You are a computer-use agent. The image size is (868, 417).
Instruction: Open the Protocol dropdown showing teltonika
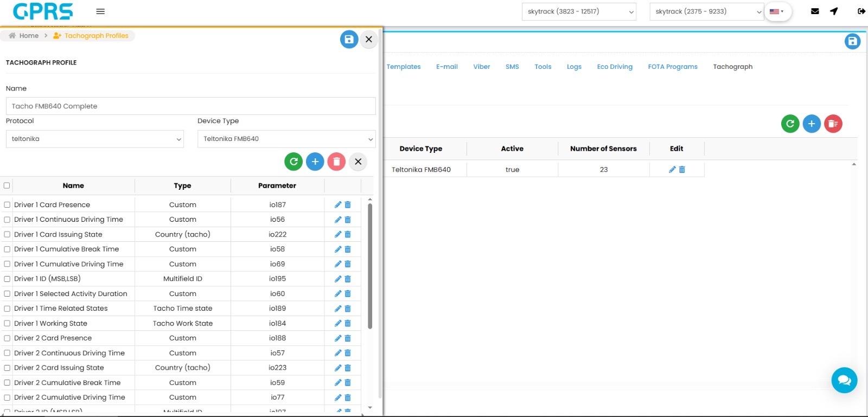(x=95, y=139)
